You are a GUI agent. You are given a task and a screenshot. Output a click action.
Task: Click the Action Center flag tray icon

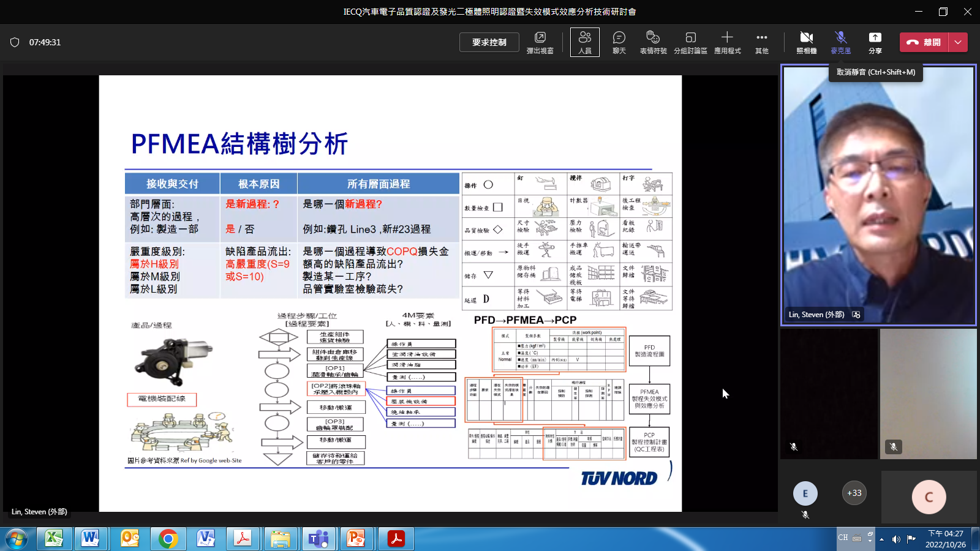[911, 539]
